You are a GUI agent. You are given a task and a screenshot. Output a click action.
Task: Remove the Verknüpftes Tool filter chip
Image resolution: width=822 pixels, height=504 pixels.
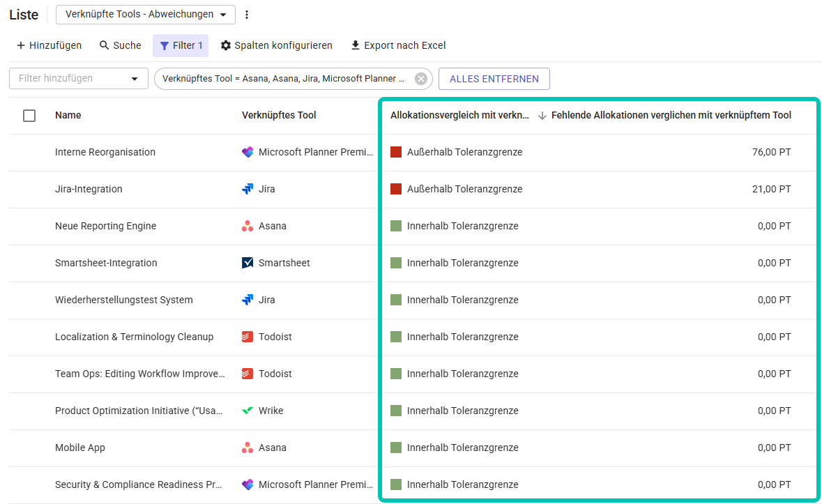[421, 79]
